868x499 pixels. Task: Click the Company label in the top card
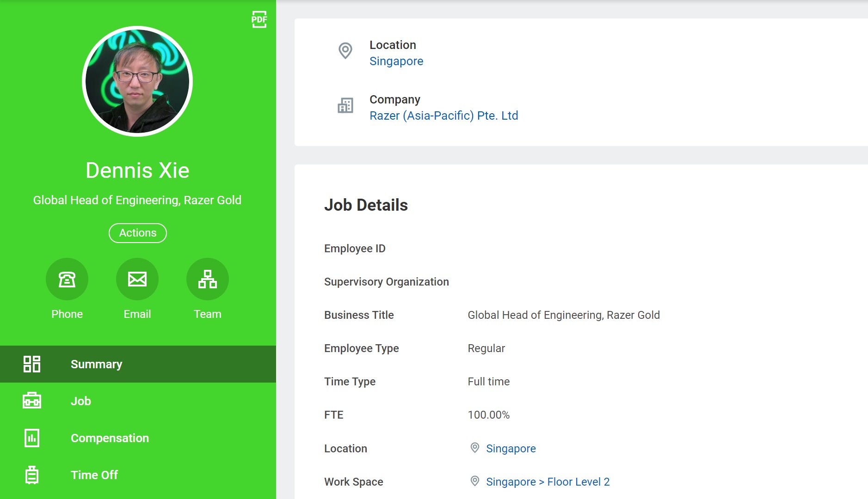point(395,100)
